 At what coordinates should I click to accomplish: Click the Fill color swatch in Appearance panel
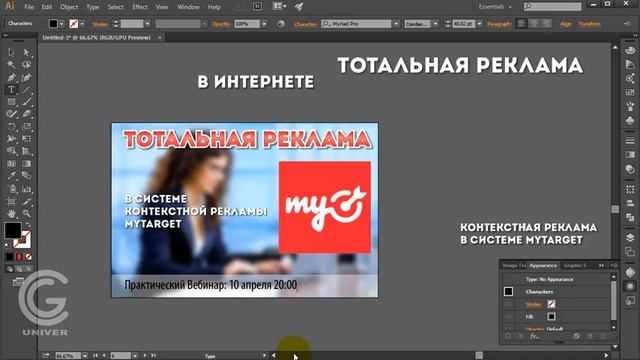pyautogui.click(x=551, y=316)
